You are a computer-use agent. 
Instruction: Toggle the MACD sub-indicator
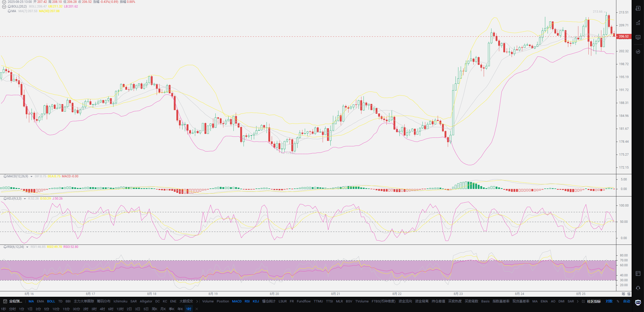(237, 301)
